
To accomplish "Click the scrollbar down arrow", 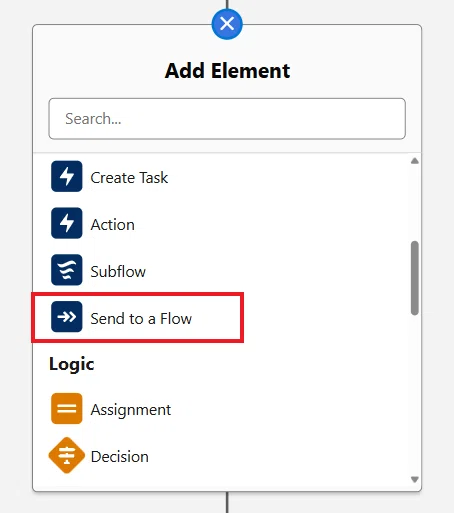I will click(415, 479).
